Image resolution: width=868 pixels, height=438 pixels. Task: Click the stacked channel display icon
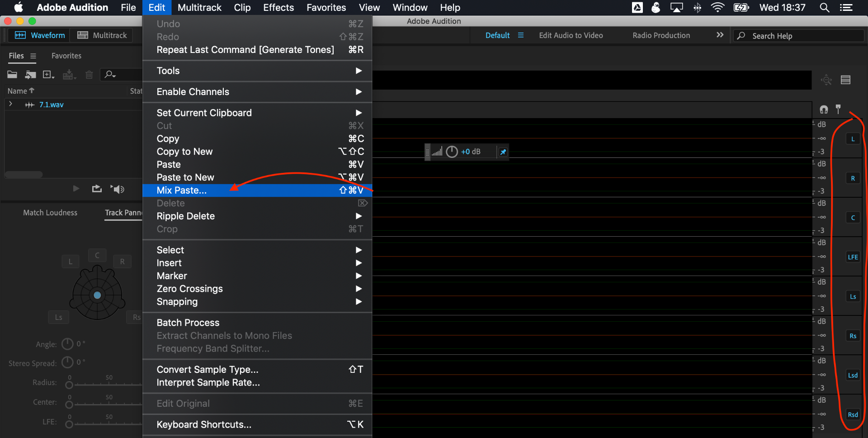(846, 80)
